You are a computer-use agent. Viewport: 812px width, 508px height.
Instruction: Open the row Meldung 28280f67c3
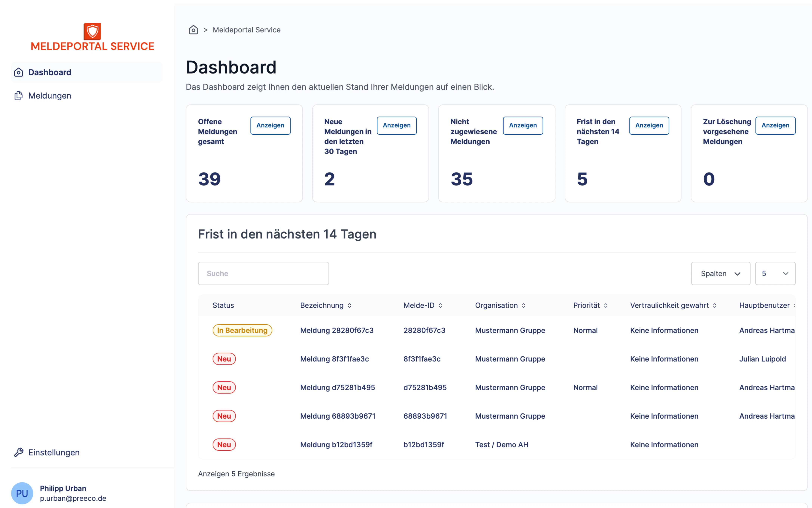tap(337, 330)
